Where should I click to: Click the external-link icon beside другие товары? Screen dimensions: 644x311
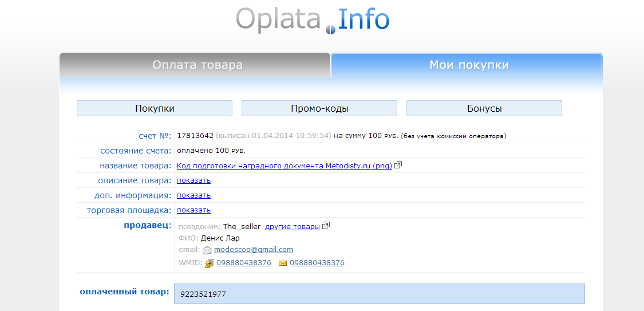coord(326,226)
